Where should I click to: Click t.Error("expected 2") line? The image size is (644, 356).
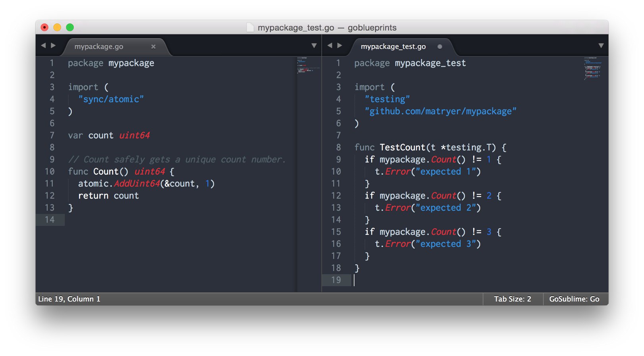428,208
